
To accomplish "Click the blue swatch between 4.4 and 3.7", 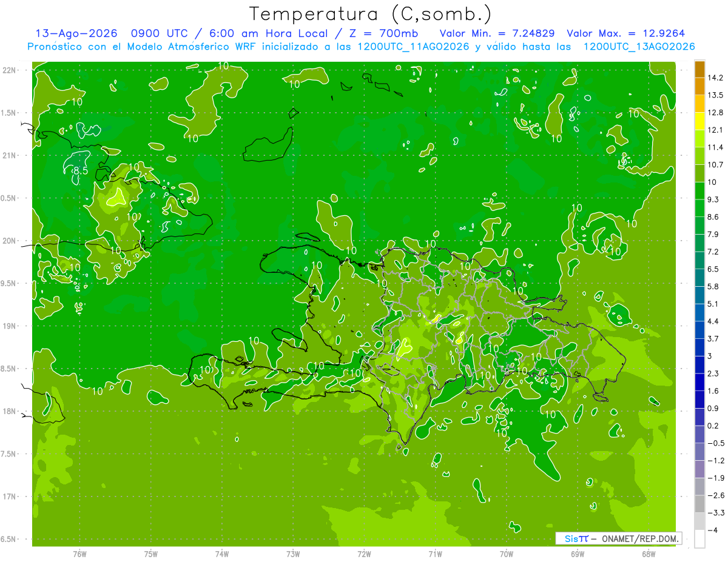I will (x=699, y=330).
